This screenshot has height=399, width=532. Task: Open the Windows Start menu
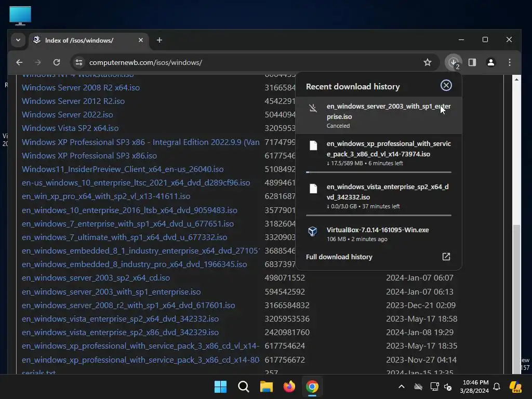point(220,387)
